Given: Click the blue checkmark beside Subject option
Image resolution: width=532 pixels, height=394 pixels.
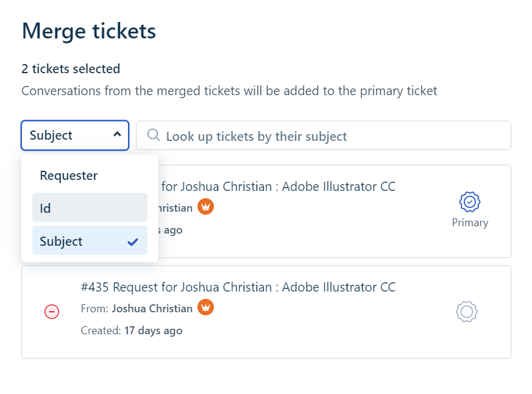Looking at the screenshot, I should coord(133,242).
